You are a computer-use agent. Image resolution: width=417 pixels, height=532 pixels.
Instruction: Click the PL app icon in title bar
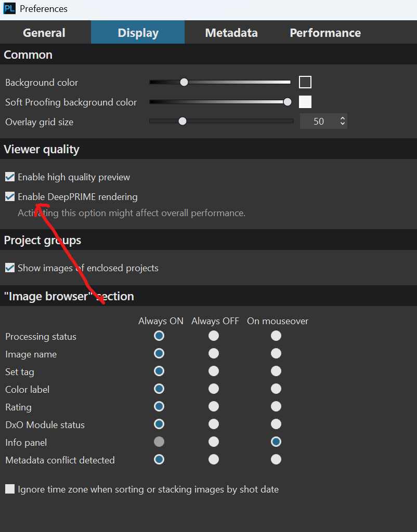(9, 9)
